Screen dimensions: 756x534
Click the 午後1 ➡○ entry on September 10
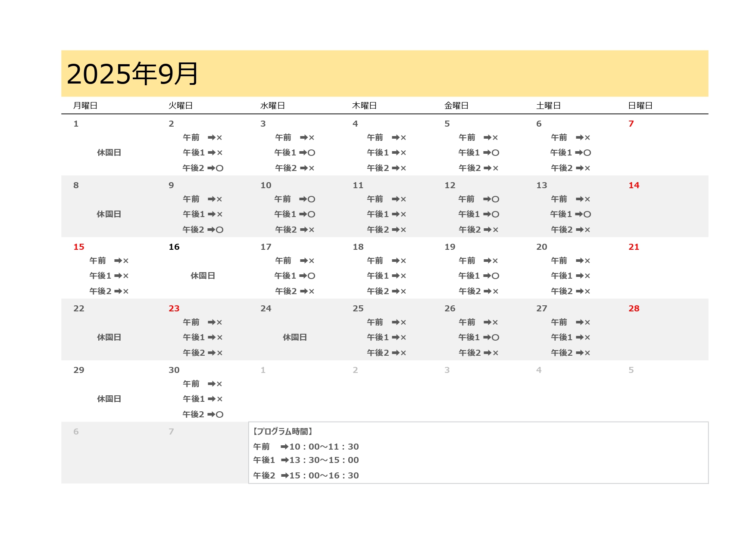(295, 214)
